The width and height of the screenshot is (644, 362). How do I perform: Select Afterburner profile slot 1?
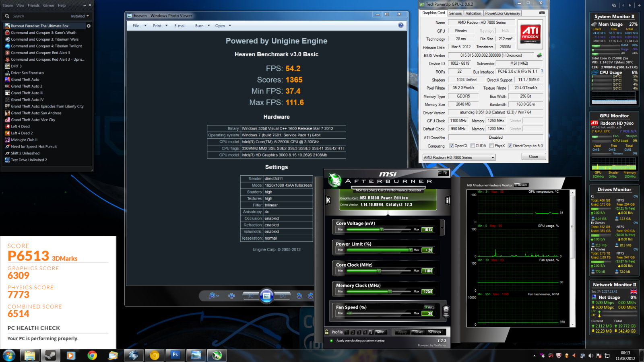coord(347,332)
